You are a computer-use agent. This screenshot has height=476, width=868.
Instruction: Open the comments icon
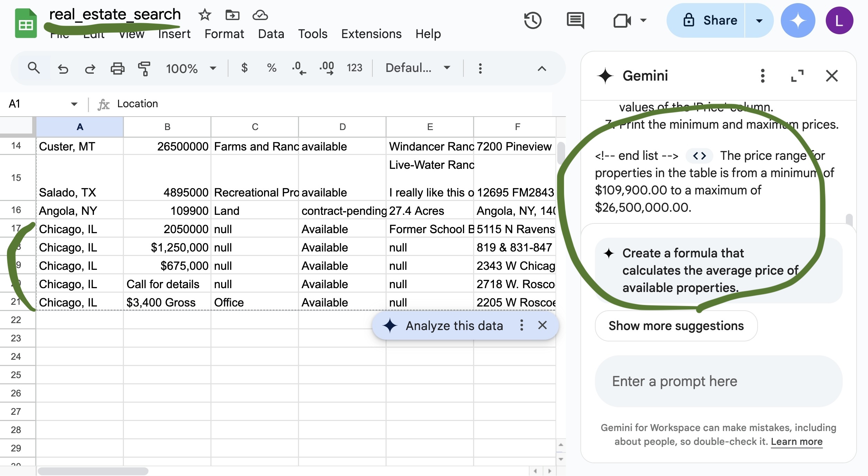coord(576,20)
